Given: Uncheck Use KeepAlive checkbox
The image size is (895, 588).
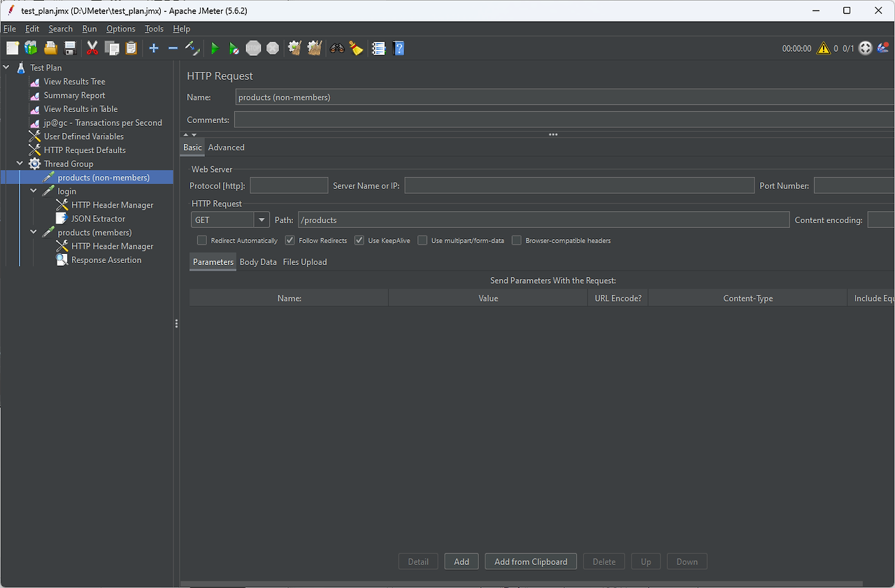Looking at the screenshot, I should [x=359, y=241].
